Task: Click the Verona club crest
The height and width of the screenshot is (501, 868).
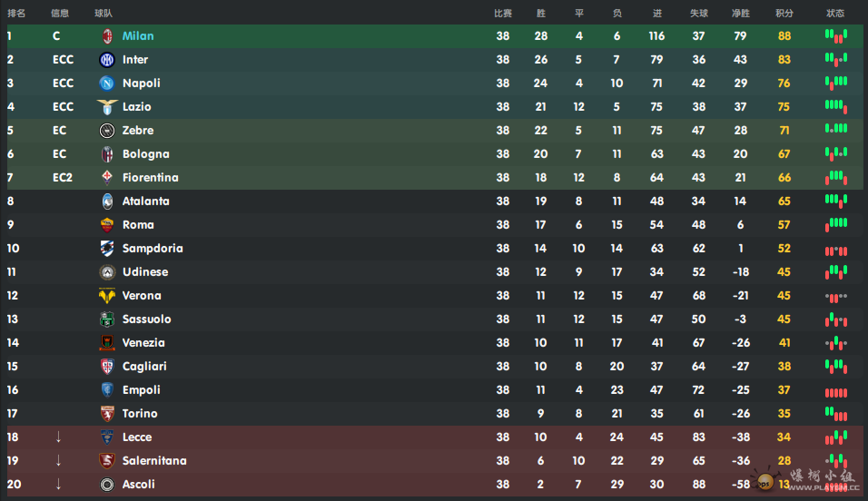Action: point(107,296)
